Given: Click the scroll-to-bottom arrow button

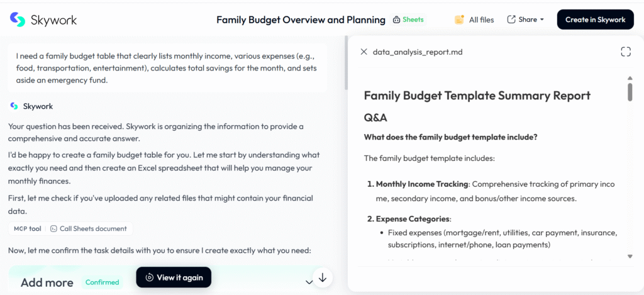Looking at the screenshot, I should pyautogui.click(x=323, y=277).
